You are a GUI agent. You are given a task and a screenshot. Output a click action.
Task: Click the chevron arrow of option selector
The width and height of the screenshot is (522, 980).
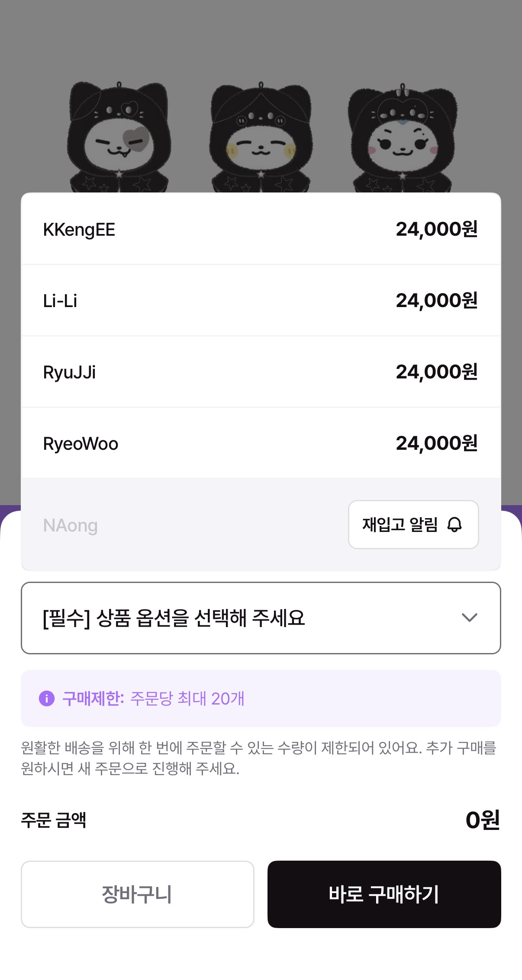coord(470,618)
